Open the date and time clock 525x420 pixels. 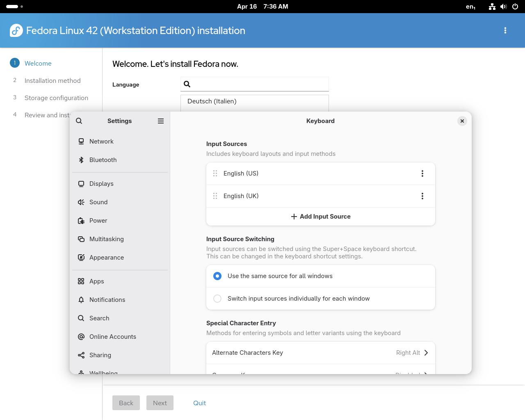[x=262, y=7]
